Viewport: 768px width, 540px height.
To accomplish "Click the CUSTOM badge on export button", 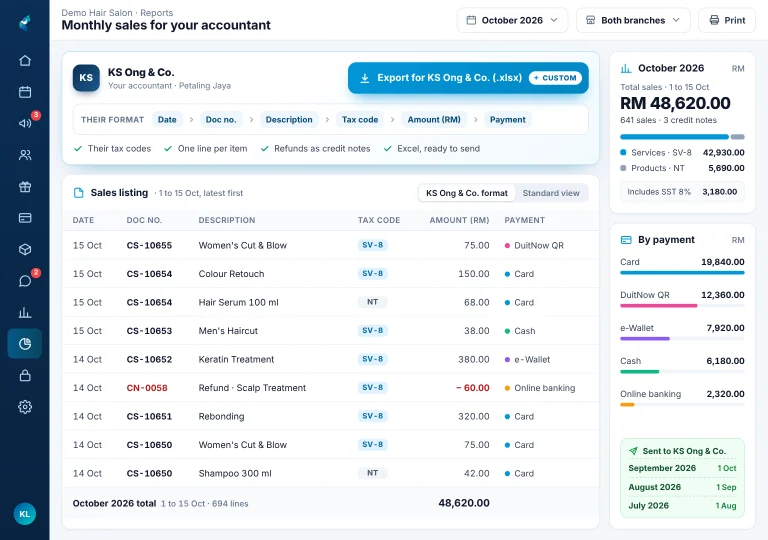I will click(555, 78).
